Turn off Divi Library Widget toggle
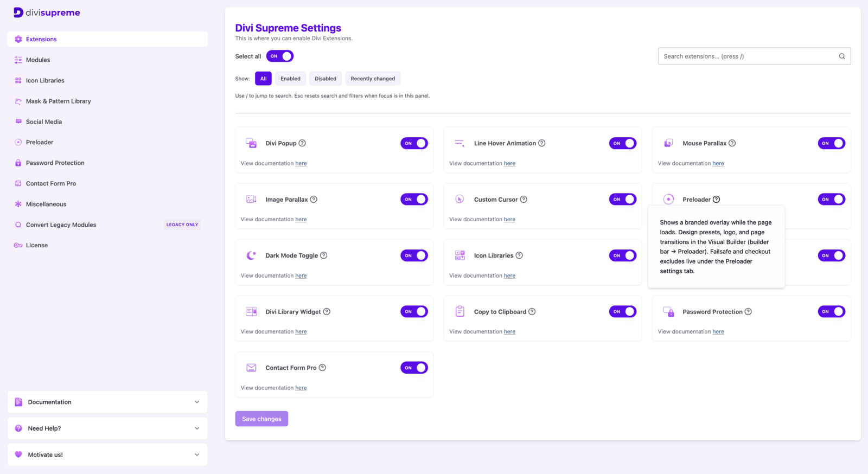 (x=414, y=312)
